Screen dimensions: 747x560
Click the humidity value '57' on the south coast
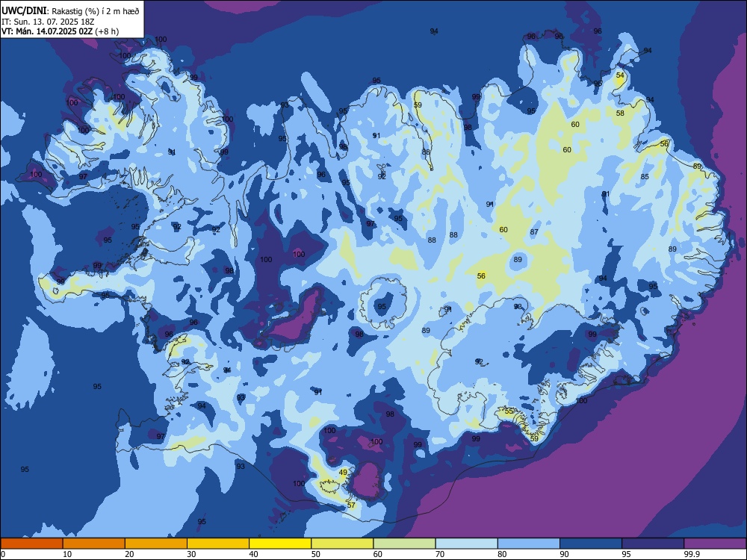coord(351,505)
